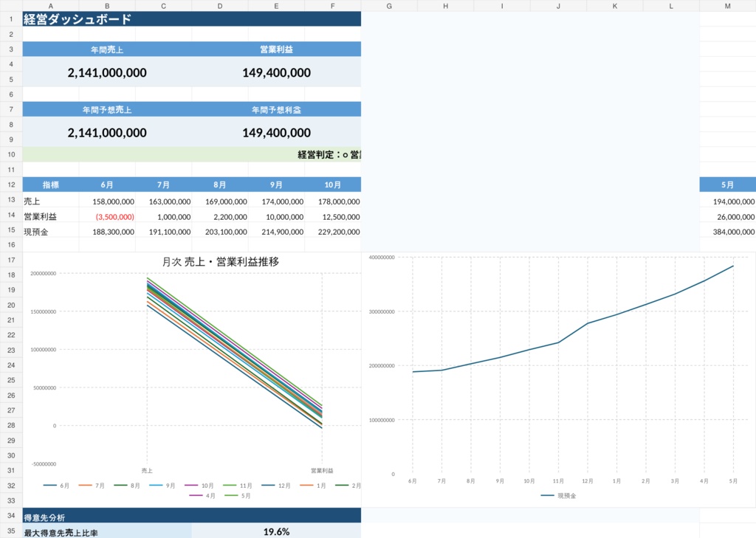Click the 最大得意先売上比率 label cell
756x538 pixels.
click(x=107, y=532)
